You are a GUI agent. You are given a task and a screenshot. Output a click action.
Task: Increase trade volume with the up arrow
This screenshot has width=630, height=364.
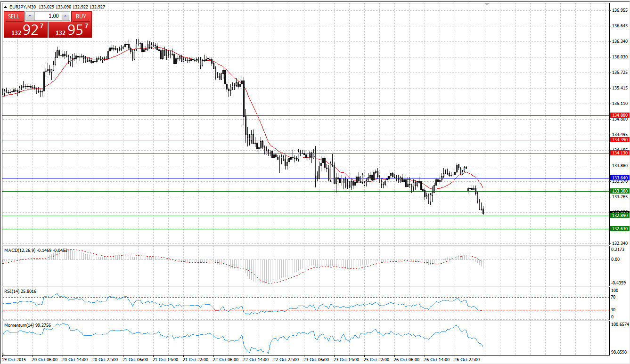pos(65,16)
